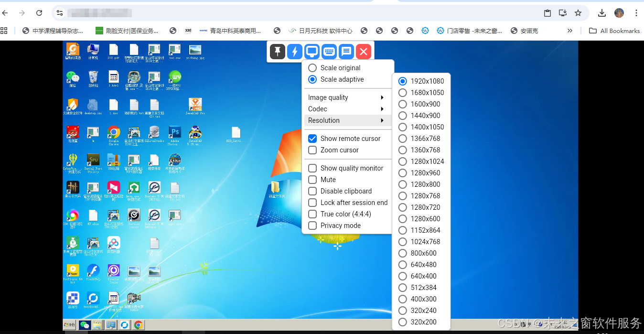This screenshot has width=644, height=334.
Task: Open WeChat icon on remote desktop
Action: [73, 79]
